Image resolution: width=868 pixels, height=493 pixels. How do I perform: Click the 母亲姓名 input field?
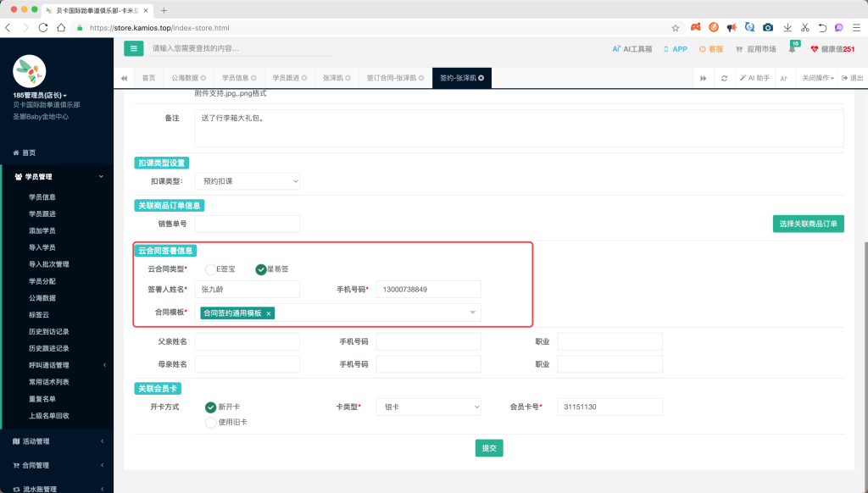point(248,364)
